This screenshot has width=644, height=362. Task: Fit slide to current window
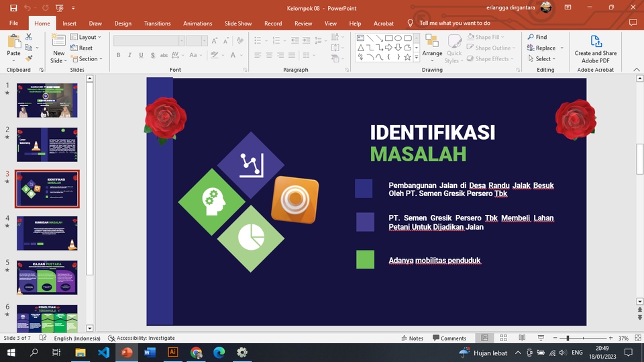click(x=638, y=338)
